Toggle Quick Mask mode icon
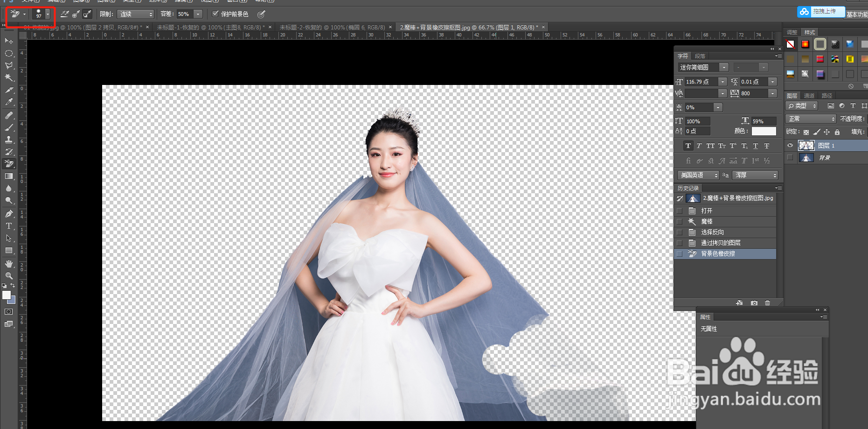The height and width of the screenshot is (429, 868). pyautogui.click(x=9, y=311)
